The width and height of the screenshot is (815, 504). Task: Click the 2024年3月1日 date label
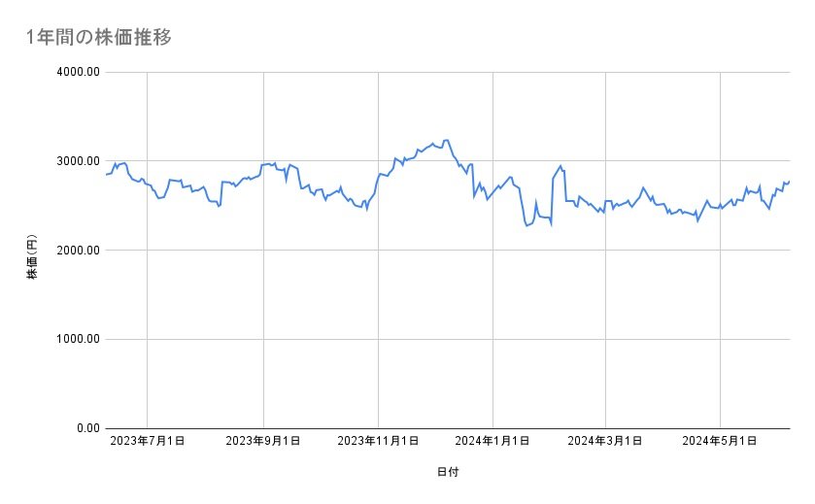point(605,442)
